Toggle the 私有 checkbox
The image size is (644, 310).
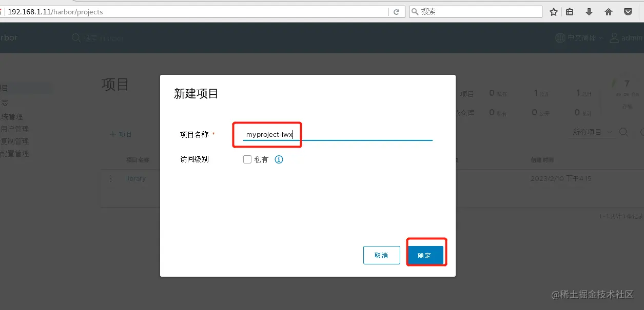[247, 159]
